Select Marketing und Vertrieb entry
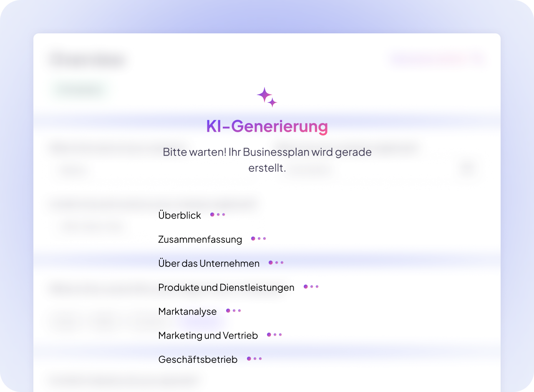 (x=208, y=335)
